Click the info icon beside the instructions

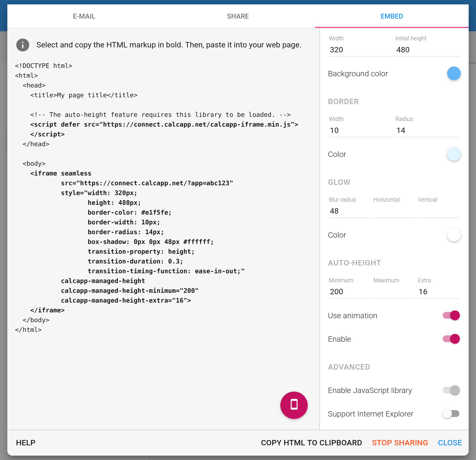tap(23, 45)
